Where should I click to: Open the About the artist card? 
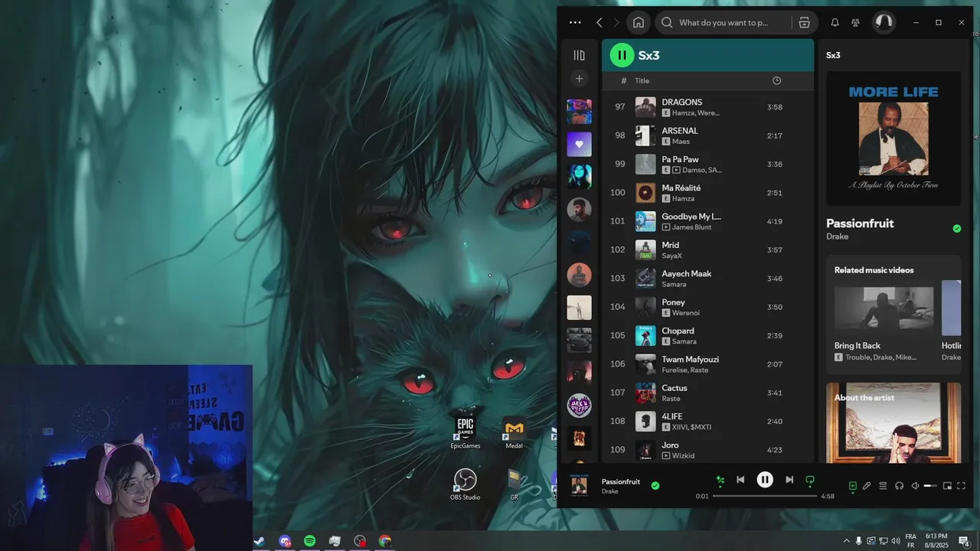[x=893, y=422]
